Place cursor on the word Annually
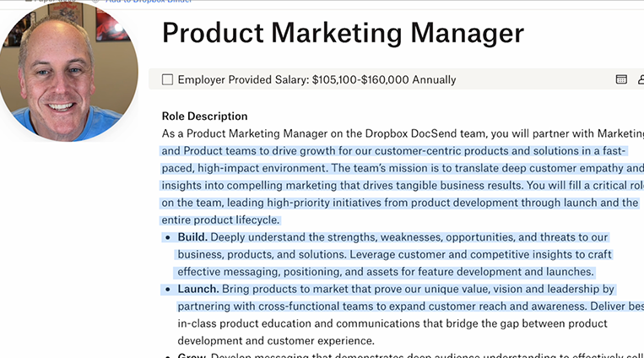This screenshot has width=644, height=358. pyautogui.click(x=434, y=80)
